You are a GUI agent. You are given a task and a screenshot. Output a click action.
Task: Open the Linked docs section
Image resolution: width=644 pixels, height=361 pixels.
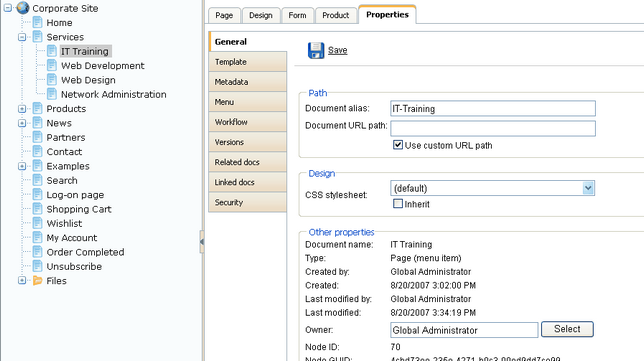click(248, 182)
